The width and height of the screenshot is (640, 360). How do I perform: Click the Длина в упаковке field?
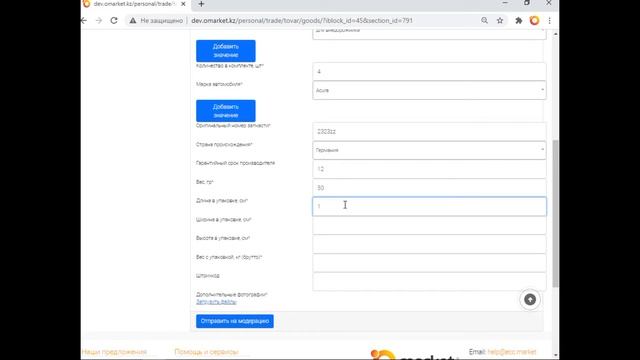tap(429, 207)
